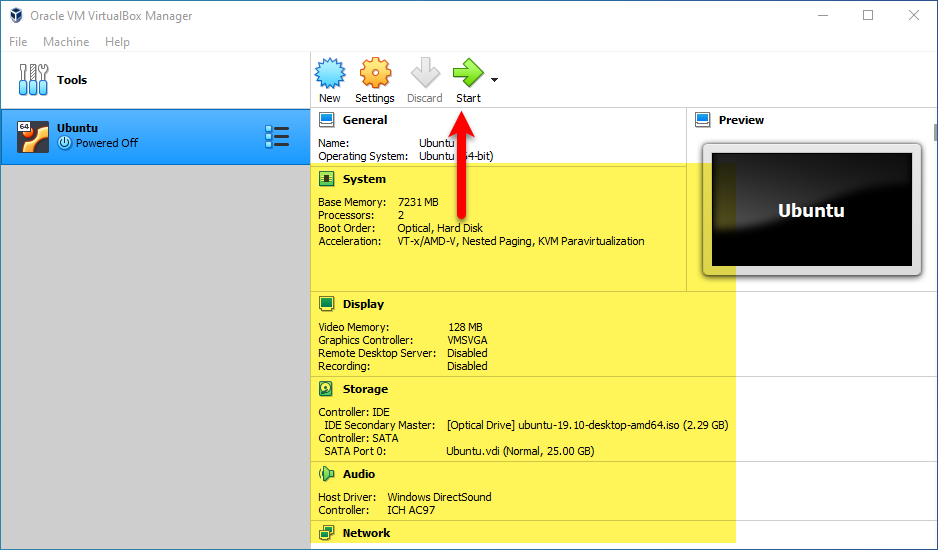Click the Host Driver Windows DirectSound value
938x550 pixels.
(440, 497)
